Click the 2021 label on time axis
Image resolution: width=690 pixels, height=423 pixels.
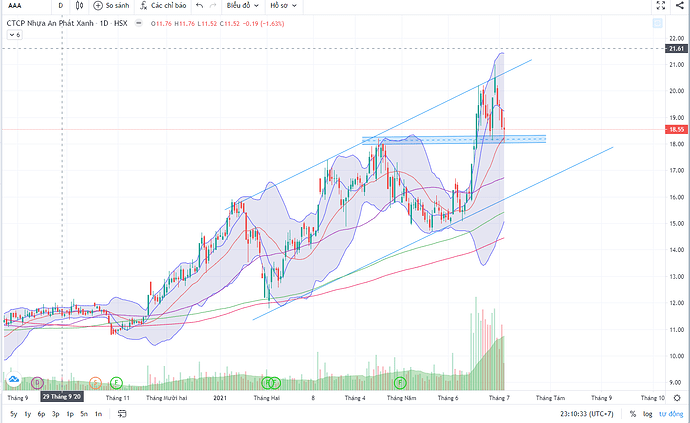click(220, 398)
